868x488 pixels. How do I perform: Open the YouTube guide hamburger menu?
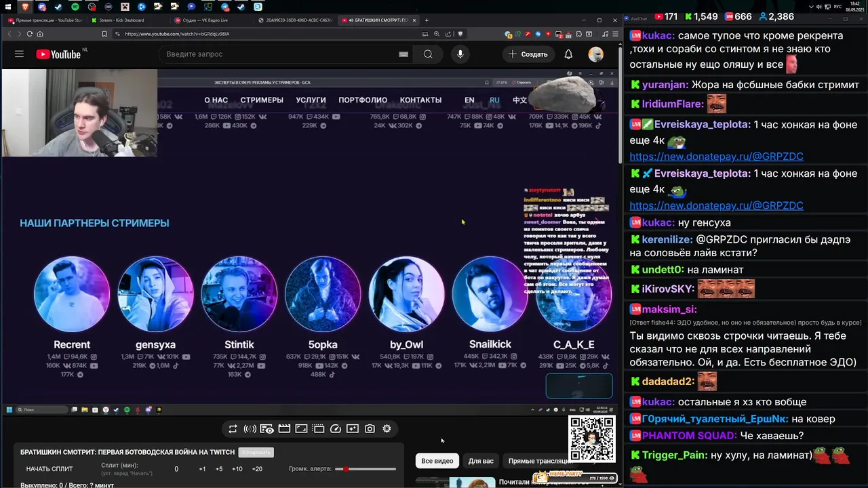tap(19, 54)
